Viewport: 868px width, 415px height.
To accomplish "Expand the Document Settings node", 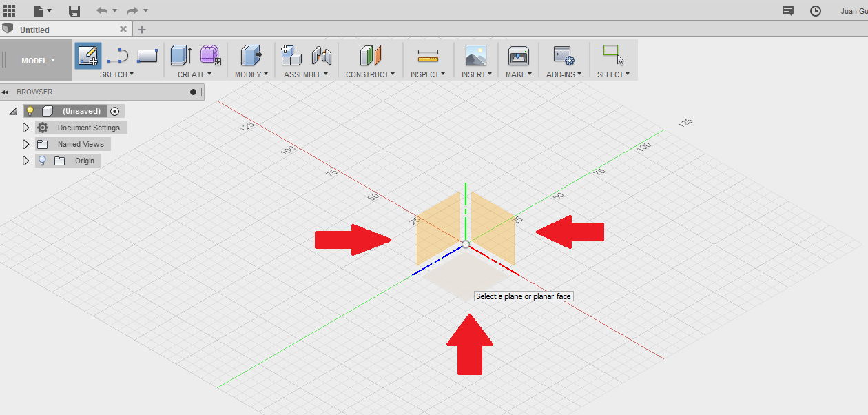I will tap(25, 128).
